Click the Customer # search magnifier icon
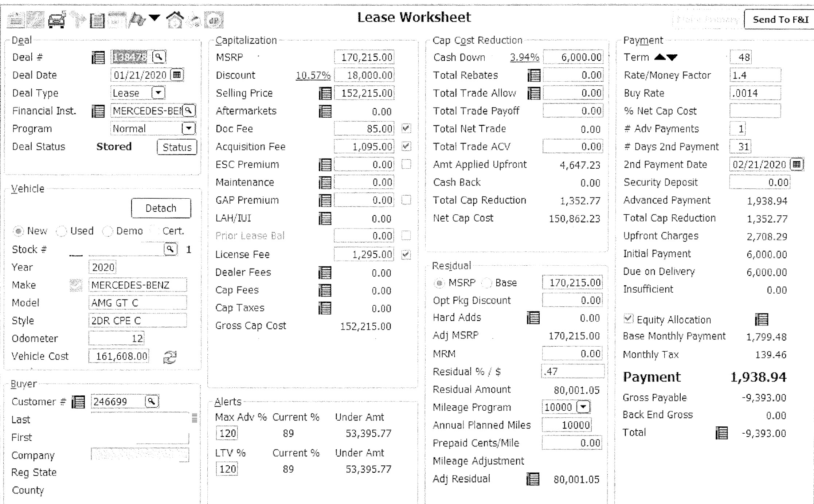This screenshot has width=814, height=504. pyautogui.click(x=152, y=401)
